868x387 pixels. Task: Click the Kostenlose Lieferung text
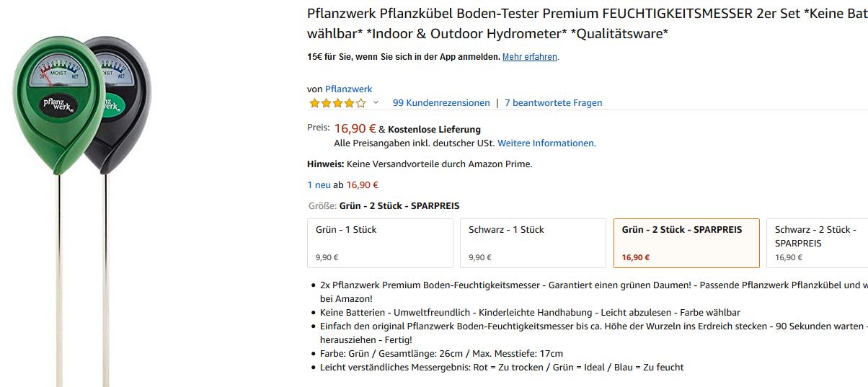(434, 130)
